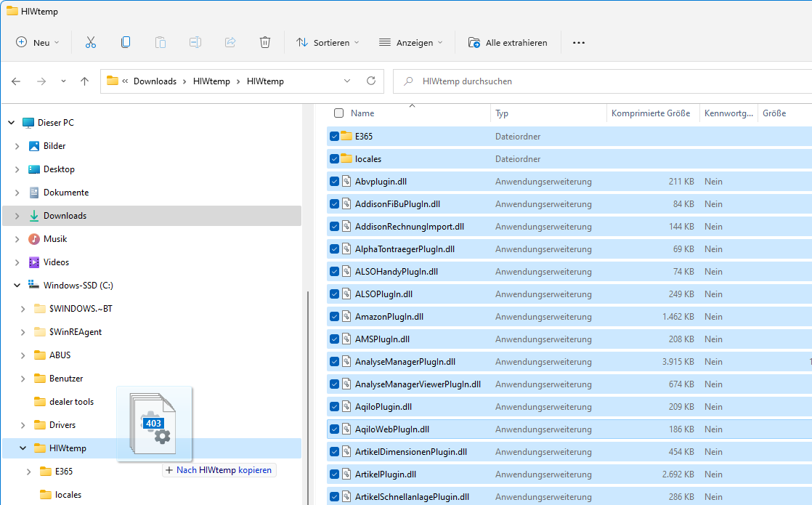This screenshot has width=812, height=505.
Task: Collapse the Windows-SSD (C:) tree node
Action: [17, 286]
